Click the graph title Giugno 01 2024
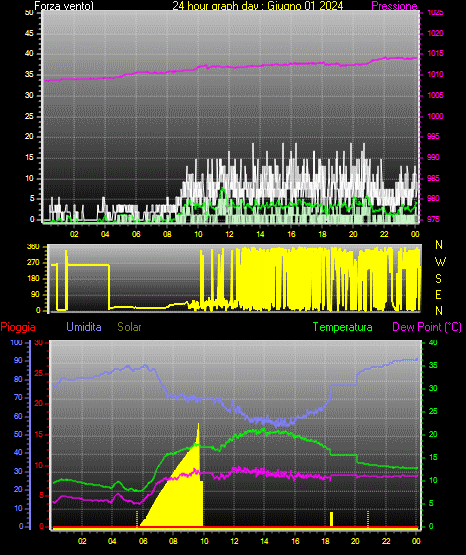This screenshot has height=555, width=466. click(x=305, y=6)
